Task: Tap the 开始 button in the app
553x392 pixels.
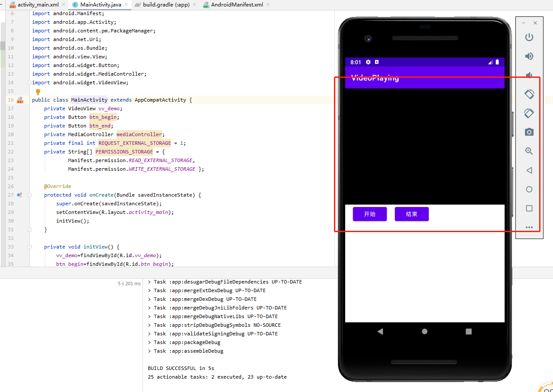Action: pyautogui.click(x=370, y=214)
